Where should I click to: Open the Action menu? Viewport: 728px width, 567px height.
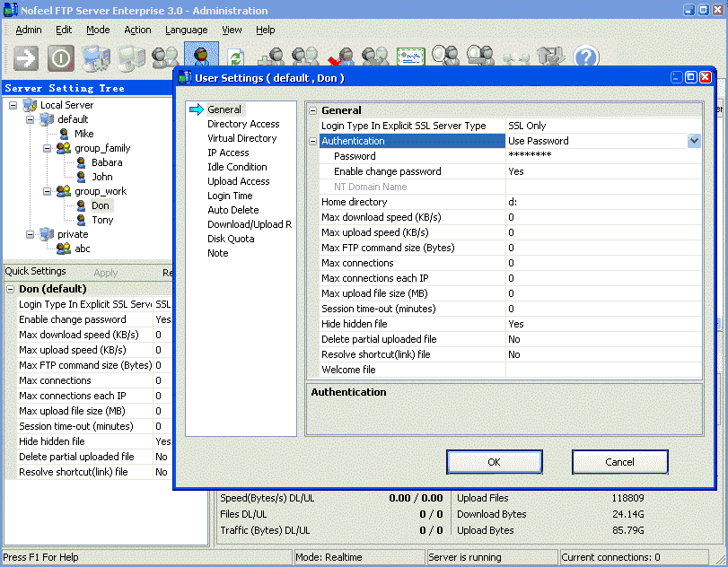point(137,30)
